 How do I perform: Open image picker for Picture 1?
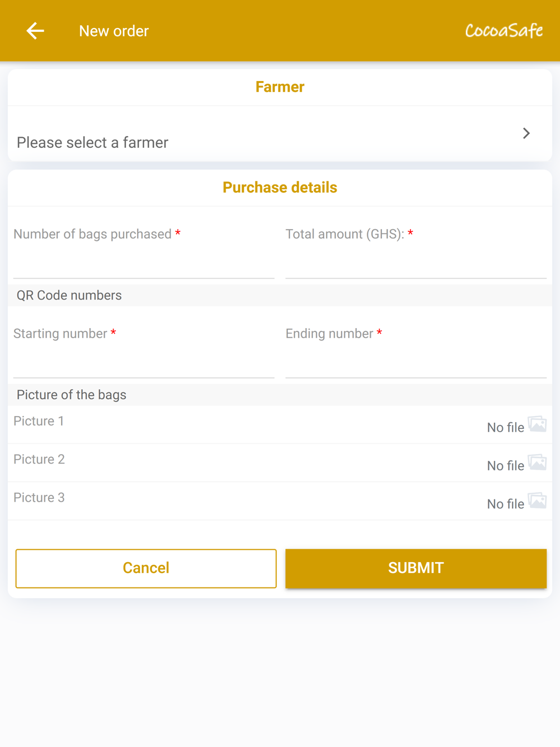click(537, 424)
